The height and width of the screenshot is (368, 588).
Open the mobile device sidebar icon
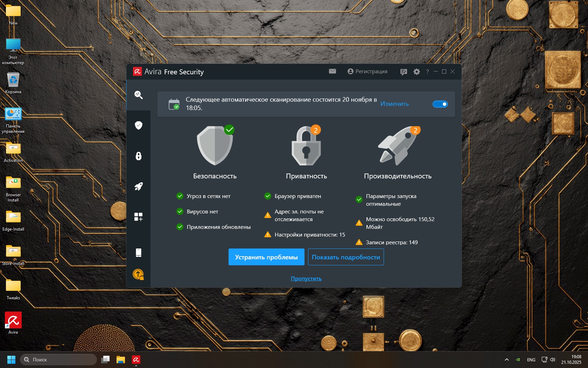click(x=139, y=252)
